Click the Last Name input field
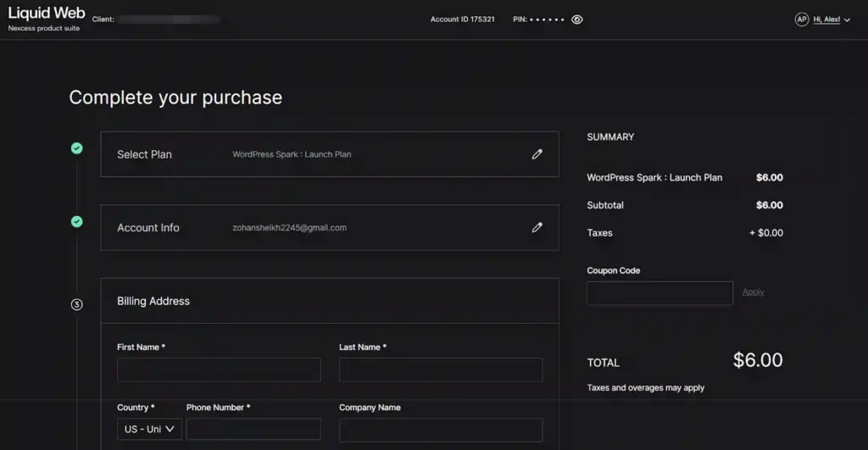 tap(441, 369)
